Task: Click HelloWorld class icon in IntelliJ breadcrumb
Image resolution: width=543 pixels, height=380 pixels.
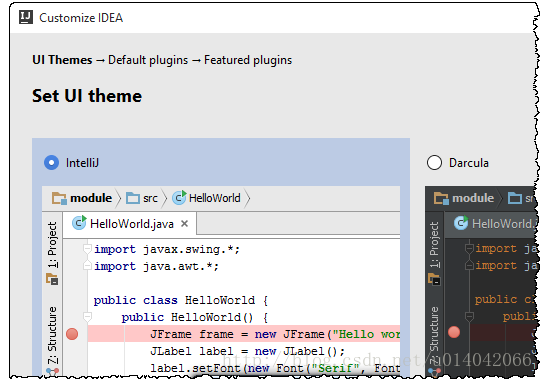Action: (x=179, y=197)
